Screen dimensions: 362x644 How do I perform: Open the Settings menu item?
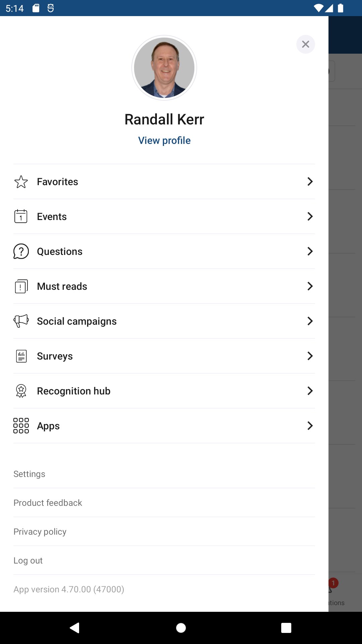[29, 474]
